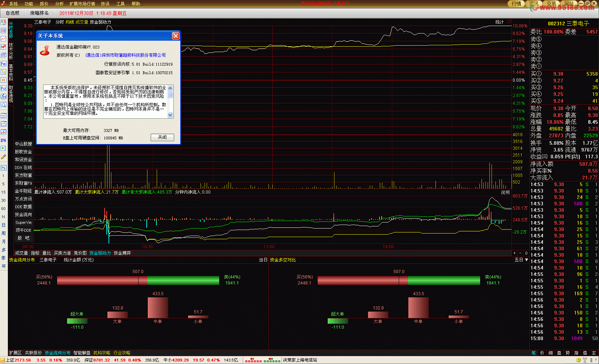Image resolution: width=599 pixels, height=364 pixels.
Task: Click 当日 period selector in fund flow panel
Action: tap(263, 260)
